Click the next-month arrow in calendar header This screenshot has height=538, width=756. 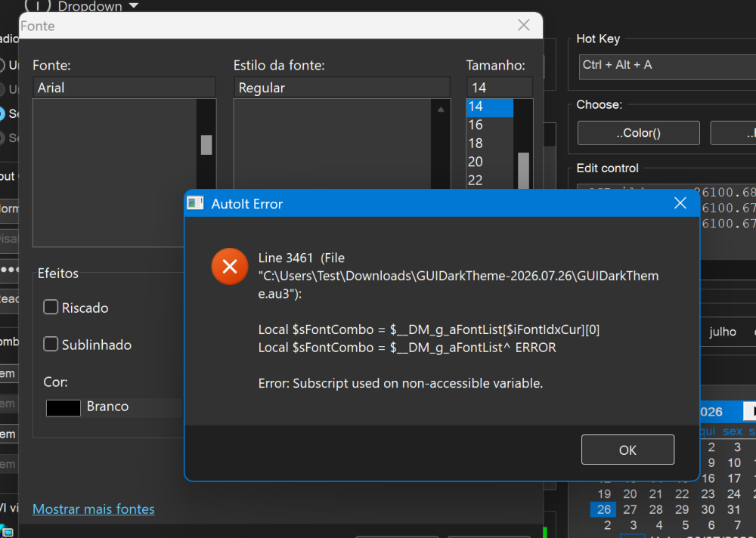pos(750,411)
